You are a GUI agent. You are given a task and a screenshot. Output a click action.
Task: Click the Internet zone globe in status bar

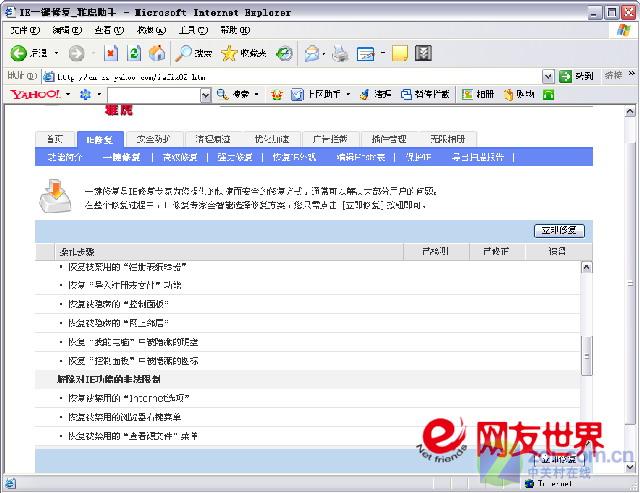tap(529, 484)
